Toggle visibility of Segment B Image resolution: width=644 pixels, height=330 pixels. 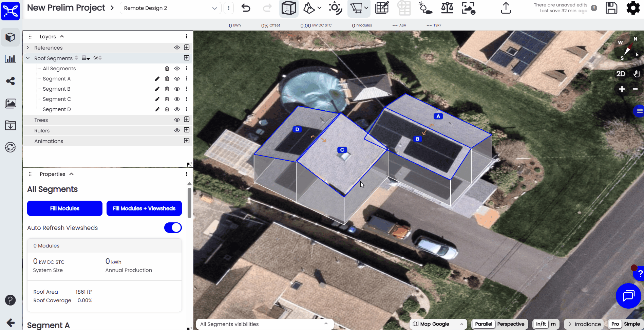177,89
